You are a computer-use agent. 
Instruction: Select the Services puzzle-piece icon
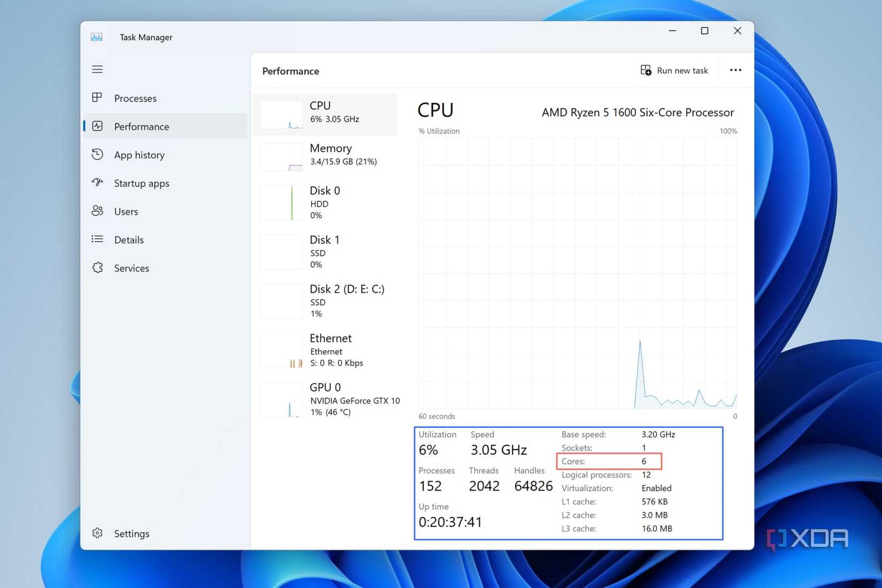tap(97, 268)
